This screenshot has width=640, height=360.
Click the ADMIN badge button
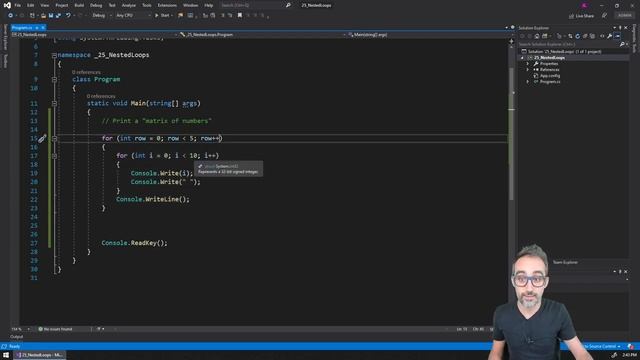[624, 16]
